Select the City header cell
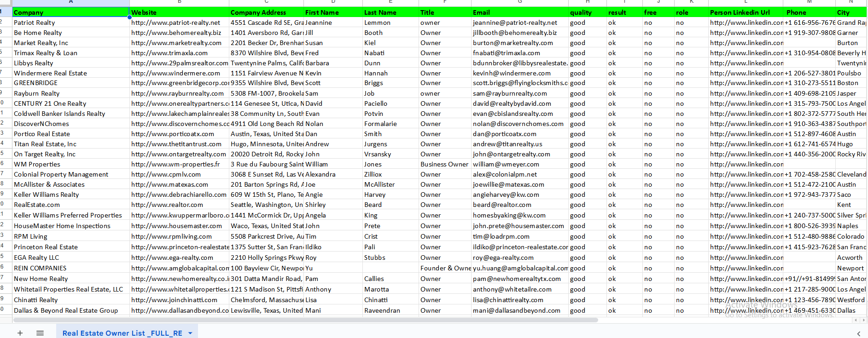The height and width of the screenshot is (338, 868). (x=851, y=12)
